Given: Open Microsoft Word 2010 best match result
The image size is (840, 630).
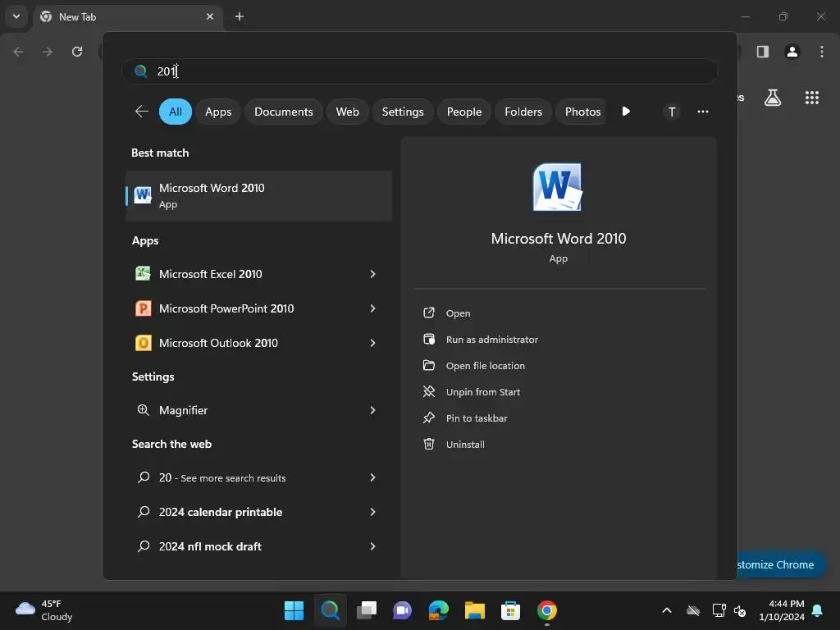Looking at the screenshot, I should point(258,196).
